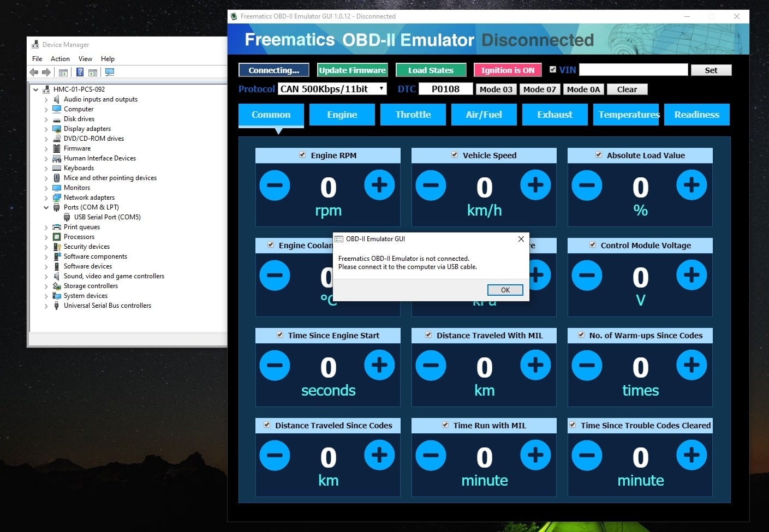Screen dimensions: 769x532
Task: Collapse the HMC-01-PCS-092 root node
Action: click(x=36, y=89)
